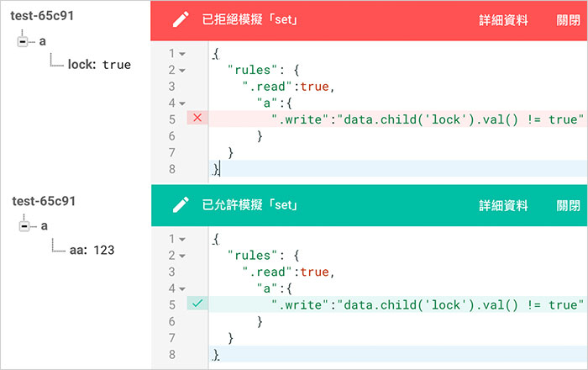Click the red X marker on line 5
This screenshot has width=588, height=370.
click(197, 119)
